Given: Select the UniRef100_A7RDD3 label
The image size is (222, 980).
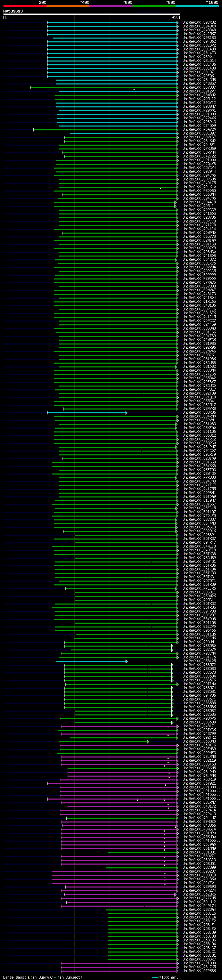Looking at the screenshot, I should [199, 478].
